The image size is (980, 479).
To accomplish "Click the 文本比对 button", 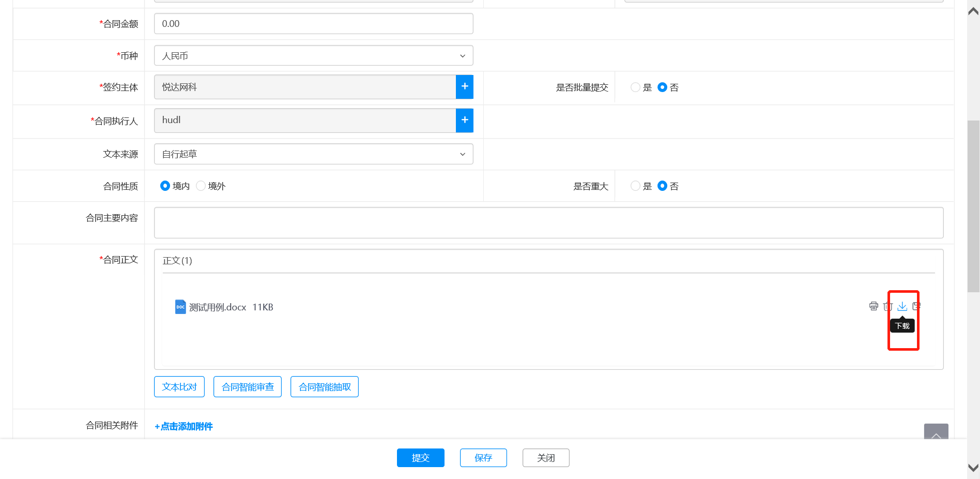I will click(179, 387).
